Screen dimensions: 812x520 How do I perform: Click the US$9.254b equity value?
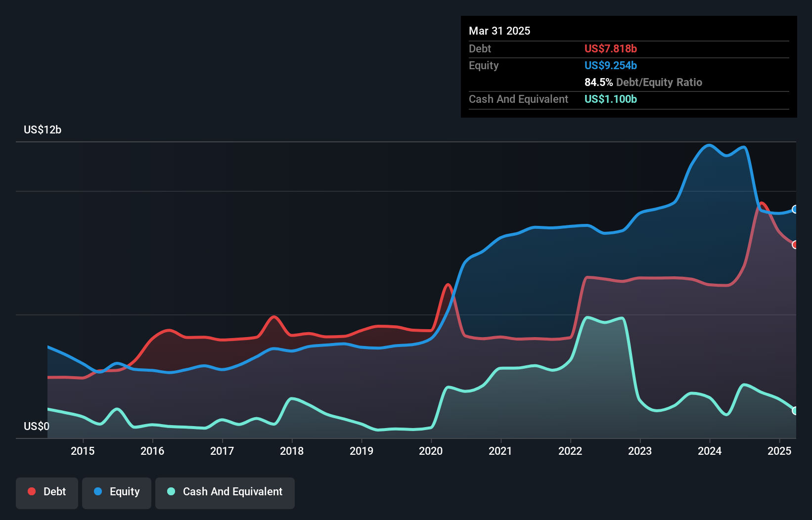pos(611,65)
